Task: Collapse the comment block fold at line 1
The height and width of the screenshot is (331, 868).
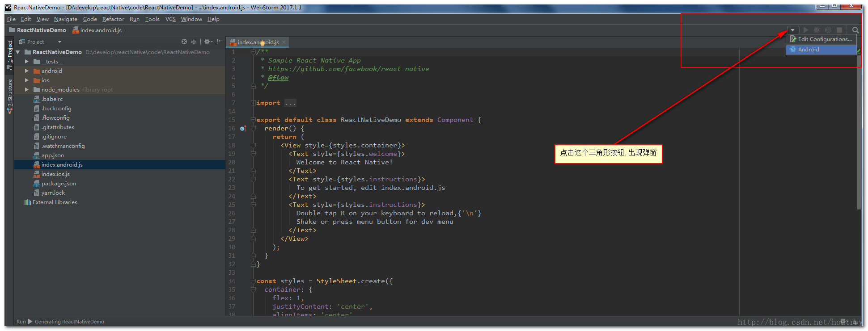Action: (x=253, y=52)
